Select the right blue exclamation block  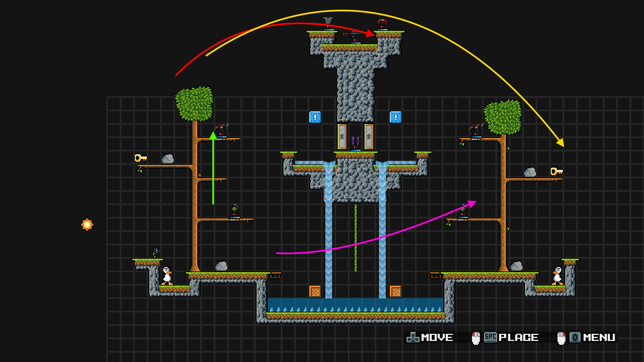point(395,117)
